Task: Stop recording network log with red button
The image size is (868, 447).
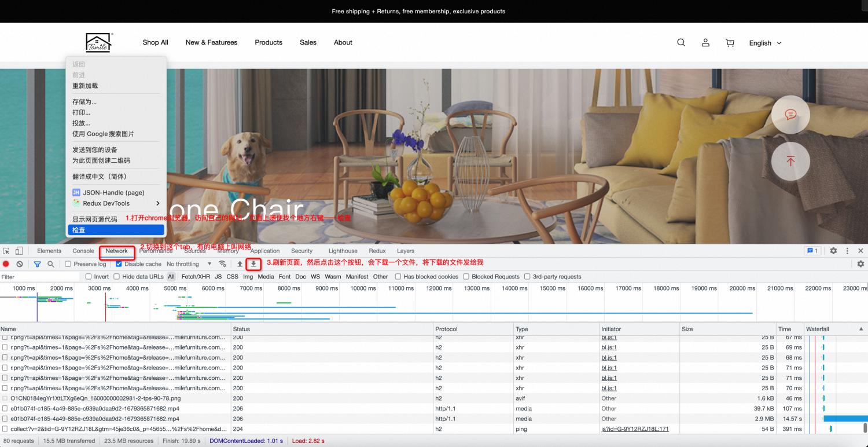Action: [x=6, y=264]
